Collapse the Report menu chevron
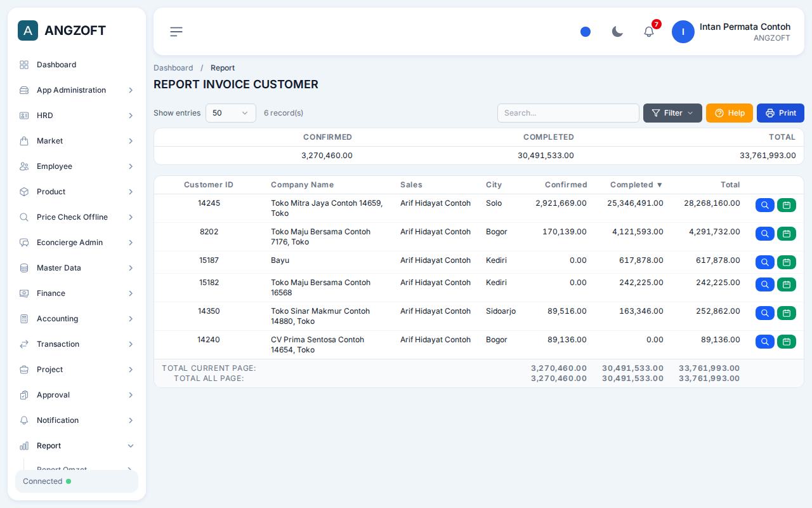Image resolution: width=812 pixels, height=508 pixels. 131,446
